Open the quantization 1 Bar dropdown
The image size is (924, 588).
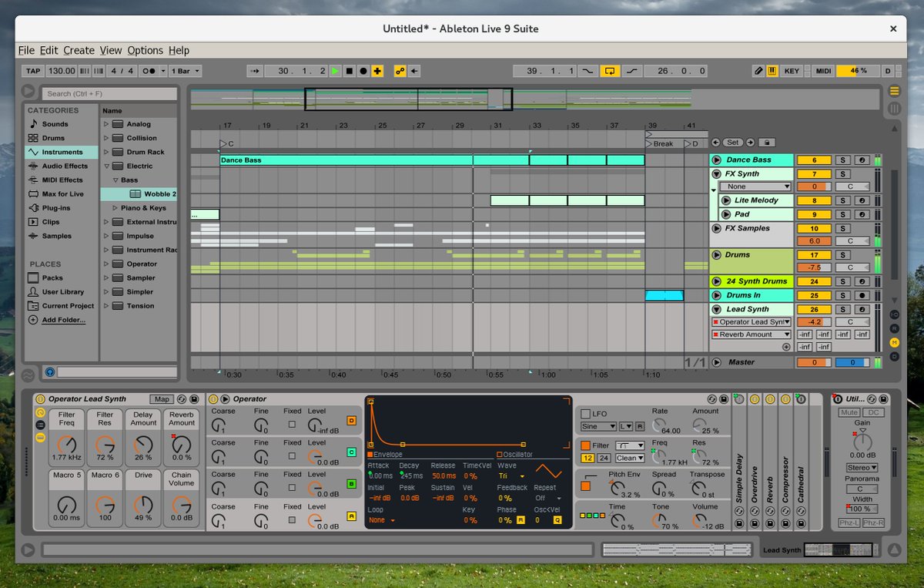click(x=185, y=71)
